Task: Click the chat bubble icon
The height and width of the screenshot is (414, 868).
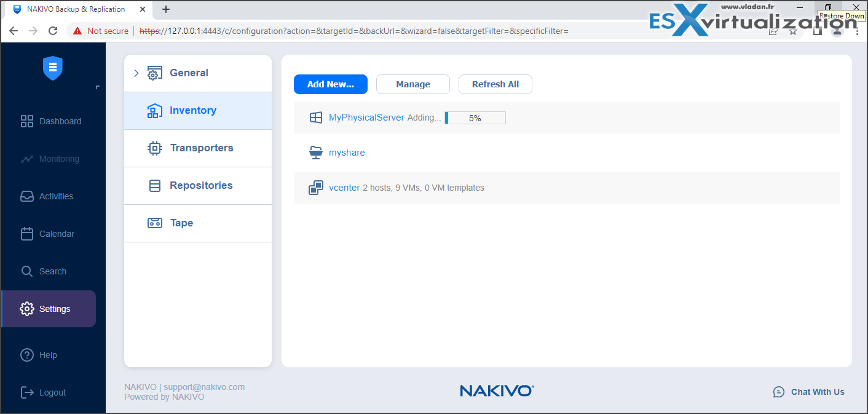Action: (x=779, y=392)
